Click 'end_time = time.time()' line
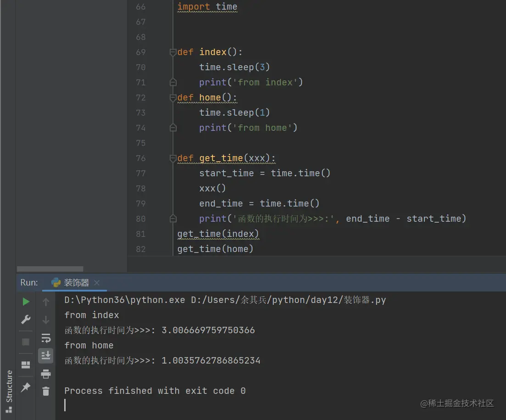The width and height of the screenshot is (506, 420). (259, 203)
